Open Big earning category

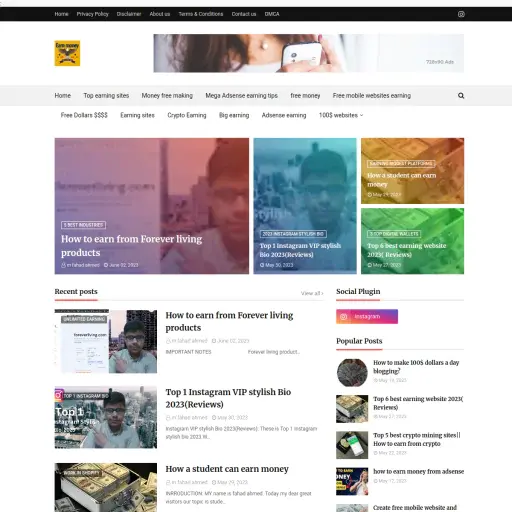coord(234,115)
